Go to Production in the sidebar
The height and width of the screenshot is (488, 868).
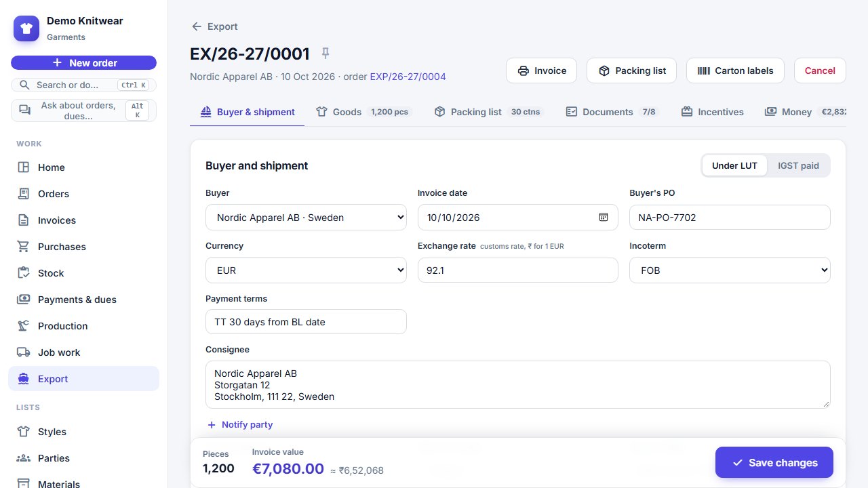[x=83, y=326]
